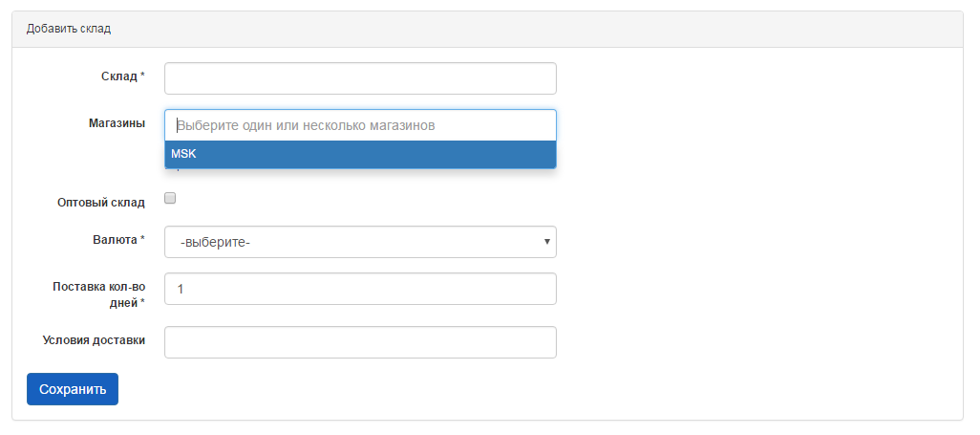Toggle via the Оптовый склад label
The width and height of the screenshot is (980, 435).
click(101, 203)
